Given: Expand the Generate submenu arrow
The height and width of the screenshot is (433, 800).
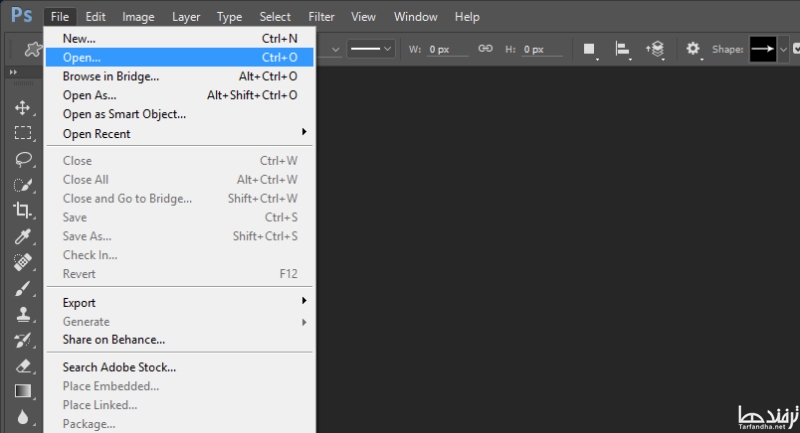Looking at the screenshot, I should pos(304,322).
